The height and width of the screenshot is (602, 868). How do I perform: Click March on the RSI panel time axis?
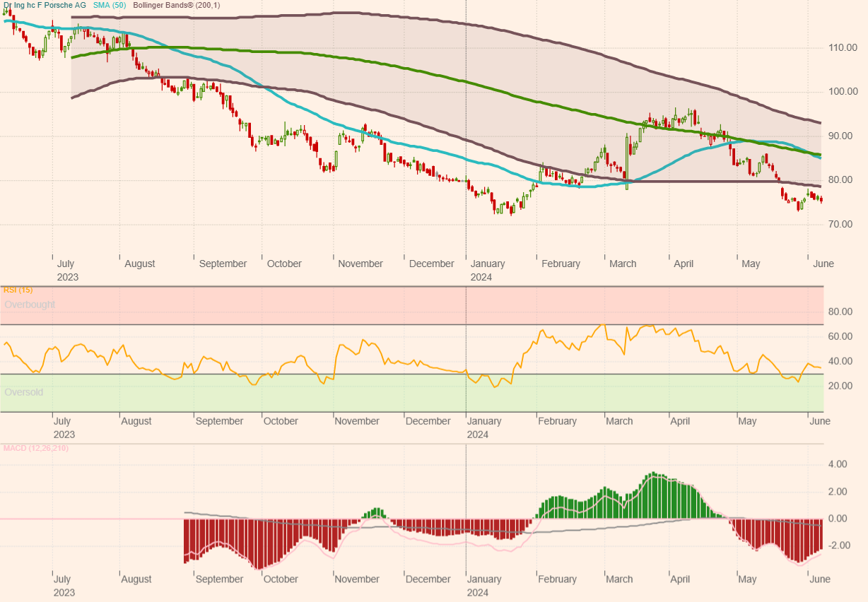click(x=619, y=421)
